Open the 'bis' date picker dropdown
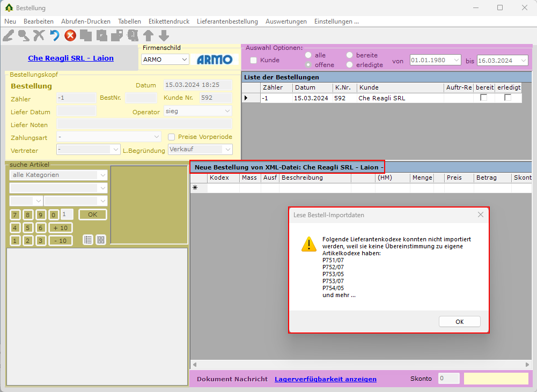Screen dimensions: 537x392 point(524,61)
